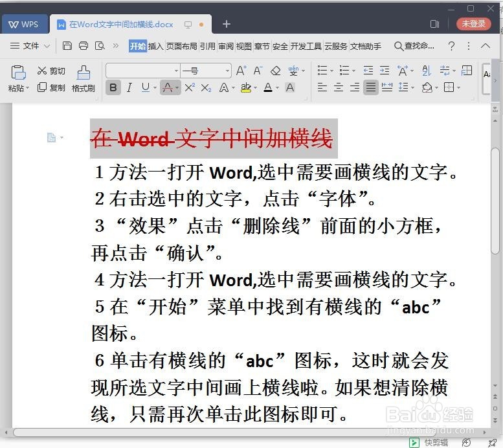Click the print icon in quick toolbar

84,46
